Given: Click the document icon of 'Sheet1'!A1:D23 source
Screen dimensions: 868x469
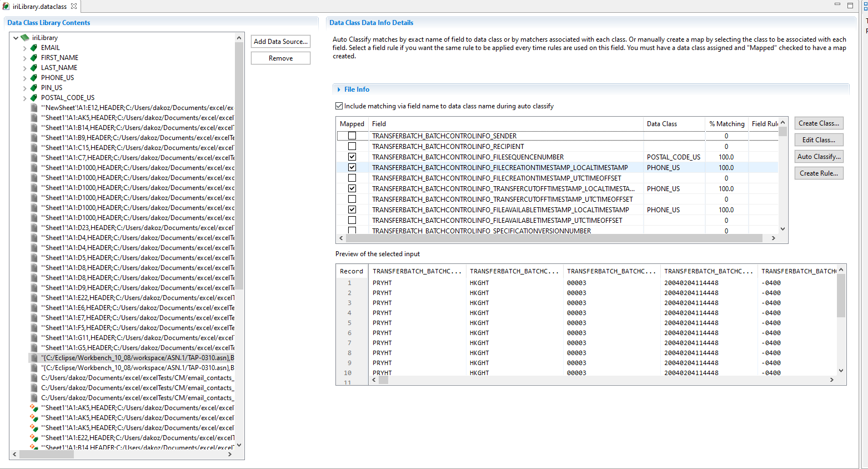Looking at the screenshot, I should click(34, 228).
